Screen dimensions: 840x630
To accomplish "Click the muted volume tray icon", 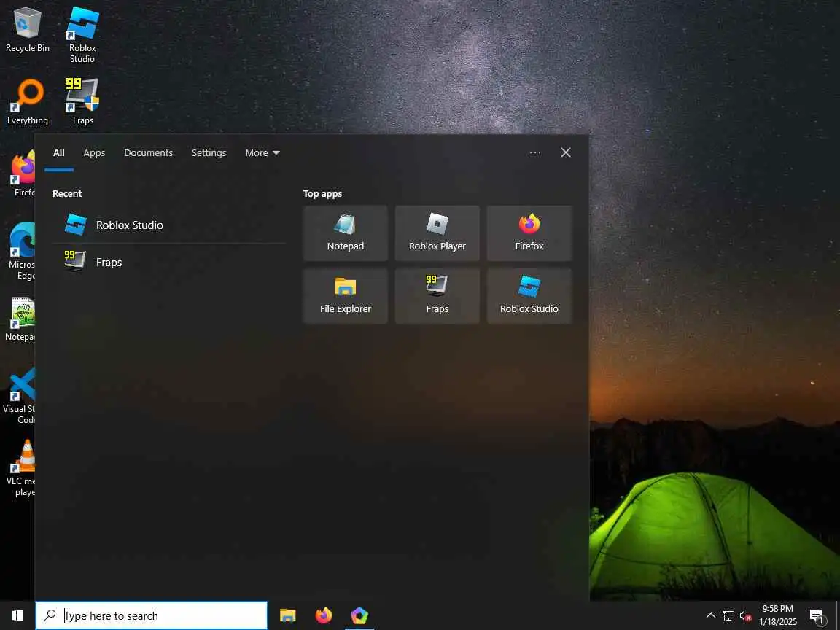I will (745, 615).
